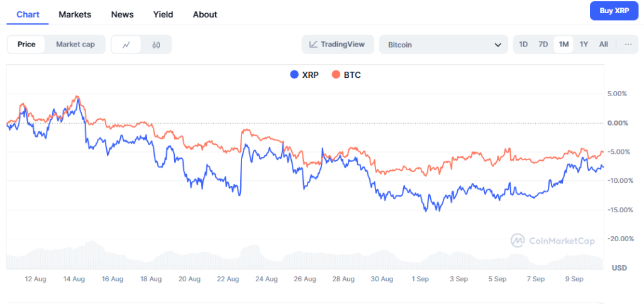Select the Price toggle option

(x=26, y=44)
